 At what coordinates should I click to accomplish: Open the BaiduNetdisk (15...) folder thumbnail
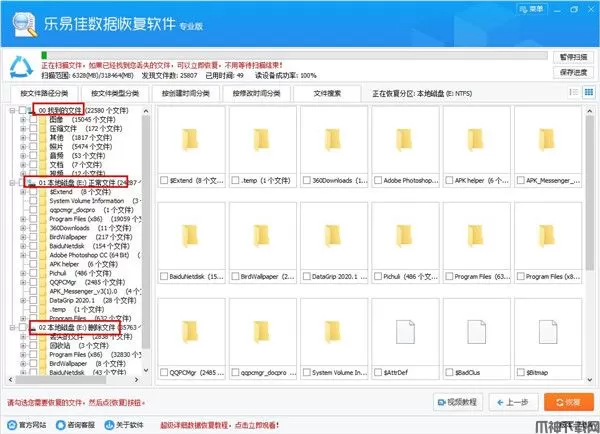click(x=190, y=235)
